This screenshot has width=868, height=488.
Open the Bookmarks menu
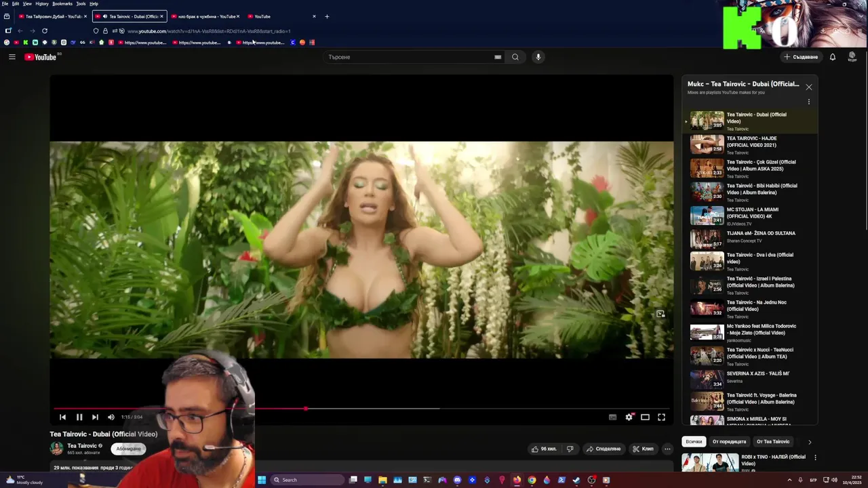point(62,3)
